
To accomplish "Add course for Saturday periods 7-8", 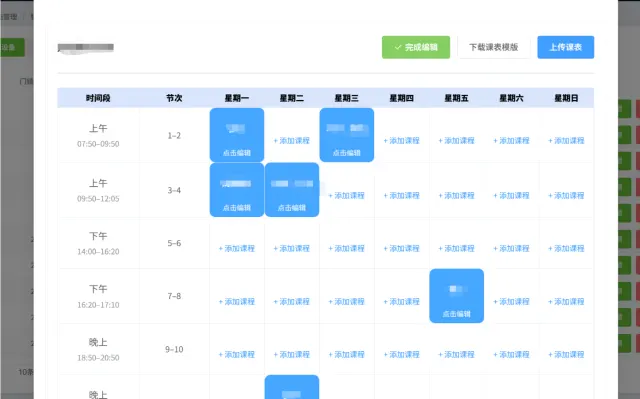I will [x=511, y=302].
